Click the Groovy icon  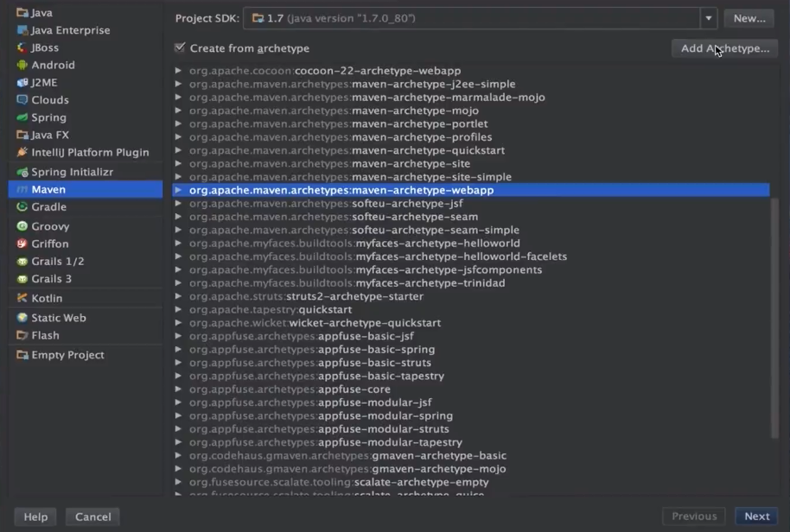pos(22,226)
